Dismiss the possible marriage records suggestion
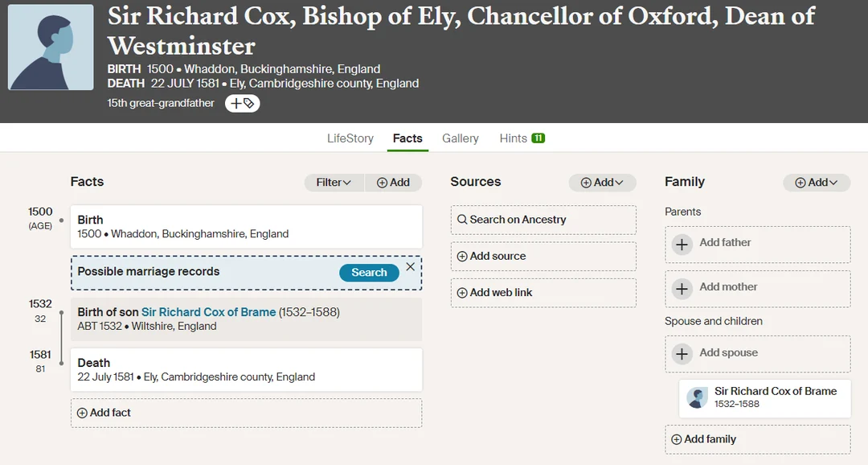The height and width of the screenshot is (465, 868). 410,266
